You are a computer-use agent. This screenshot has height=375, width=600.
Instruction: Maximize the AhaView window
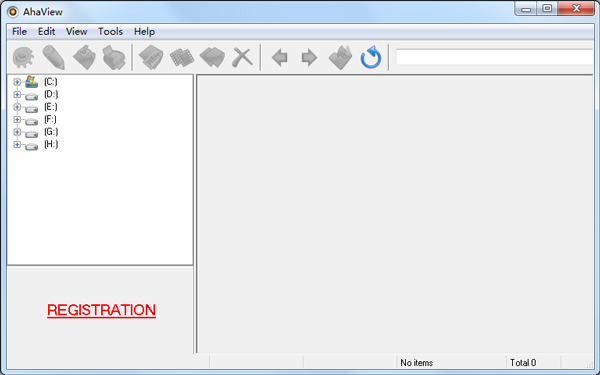[547, 8]
